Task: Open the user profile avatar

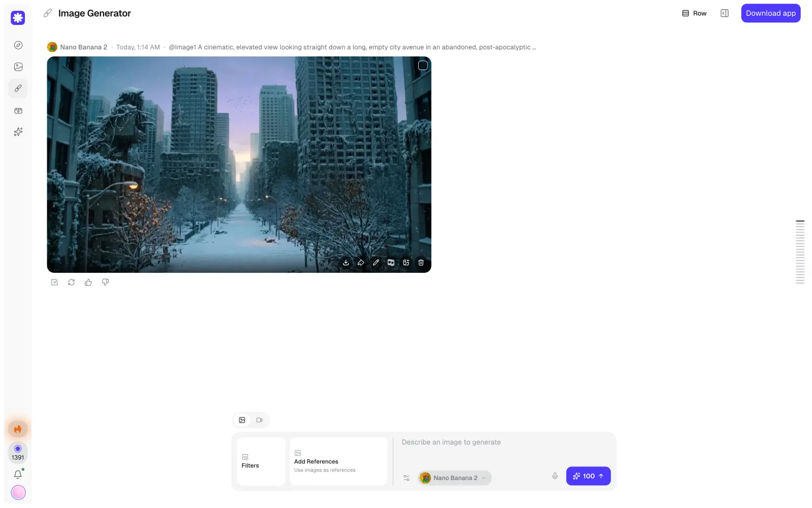Action: tap(18, 492)
